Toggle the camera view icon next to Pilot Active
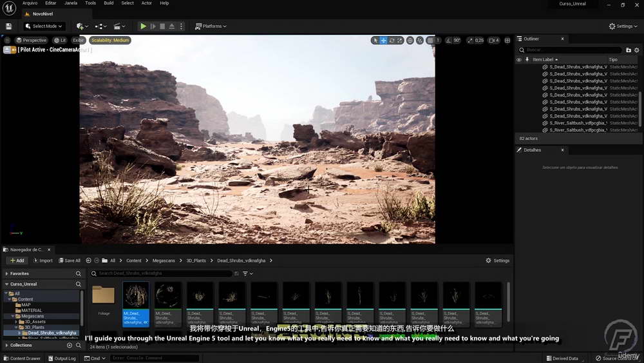The height and width of the screenshot is (363, 644). click(x=14, y=50)
